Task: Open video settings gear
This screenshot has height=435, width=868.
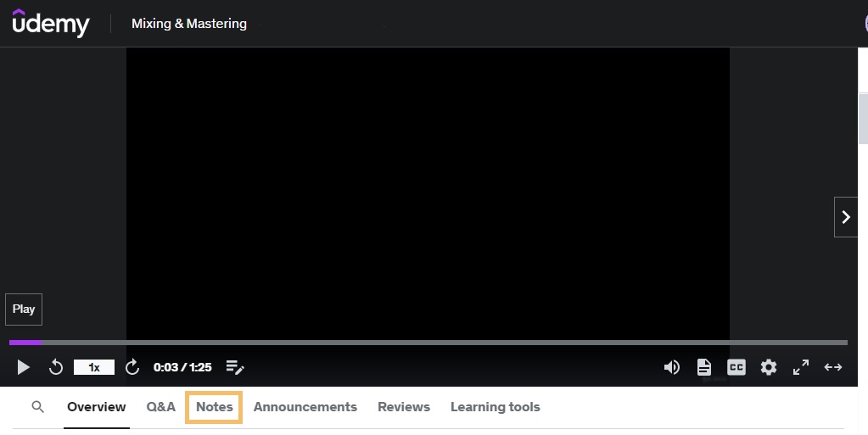Action: tap(768, 367)
